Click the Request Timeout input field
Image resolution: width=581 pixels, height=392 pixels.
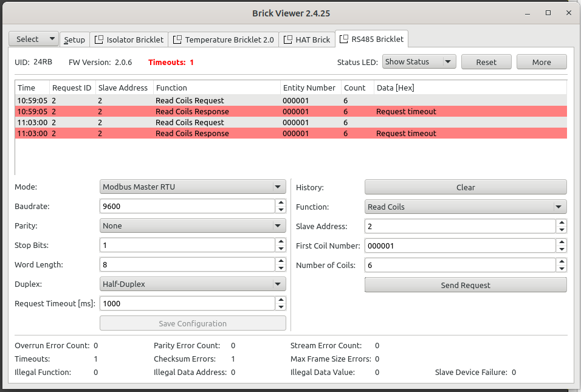(x=188, y=303)
